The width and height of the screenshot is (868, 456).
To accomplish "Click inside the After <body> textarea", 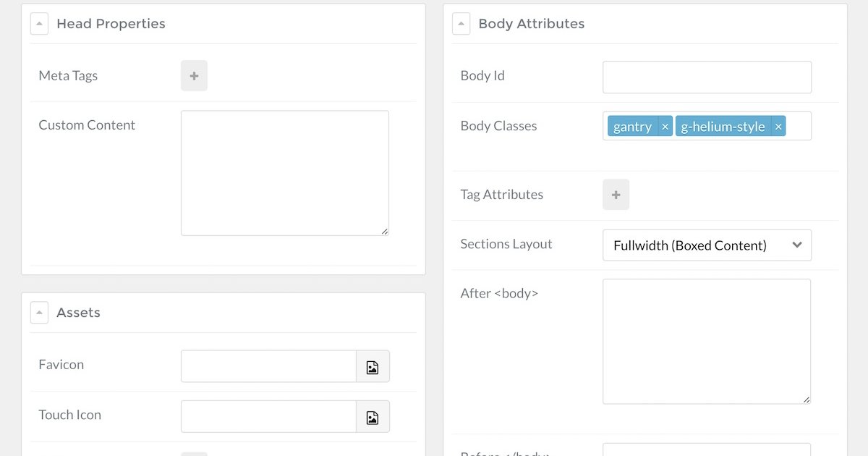I will click(706, 341).
